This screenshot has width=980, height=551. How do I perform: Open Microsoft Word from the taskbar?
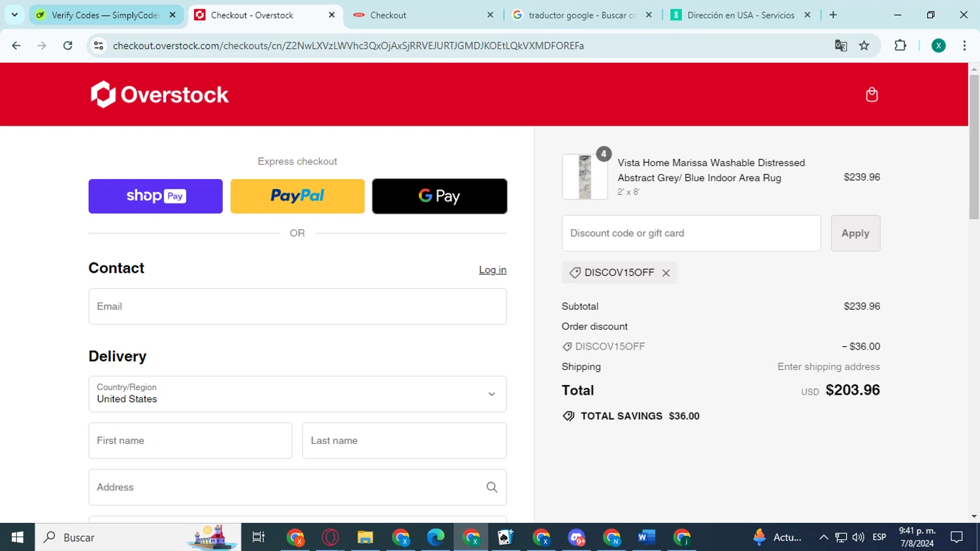tap(646, 537)
